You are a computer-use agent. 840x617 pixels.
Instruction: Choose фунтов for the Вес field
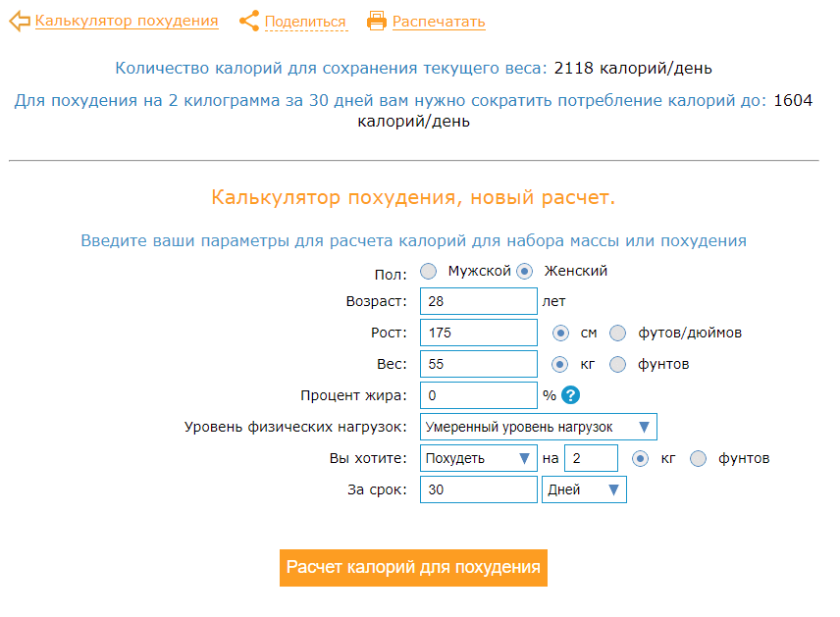[x=617, y=365]
